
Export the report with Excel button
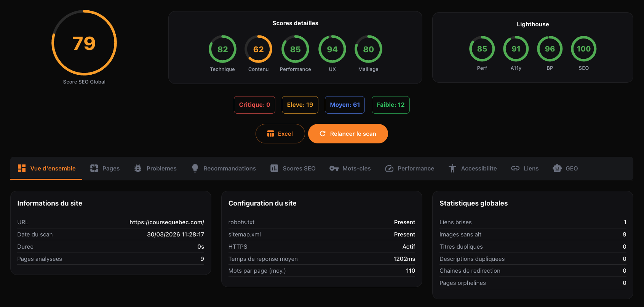point(280,134)
